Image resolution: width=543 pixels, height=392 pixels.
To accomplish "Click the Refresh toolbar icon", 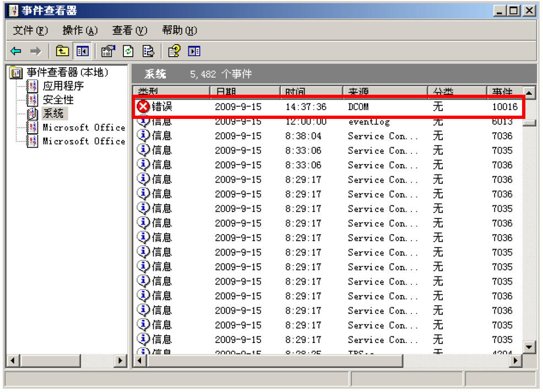I will tap(128, 51).
